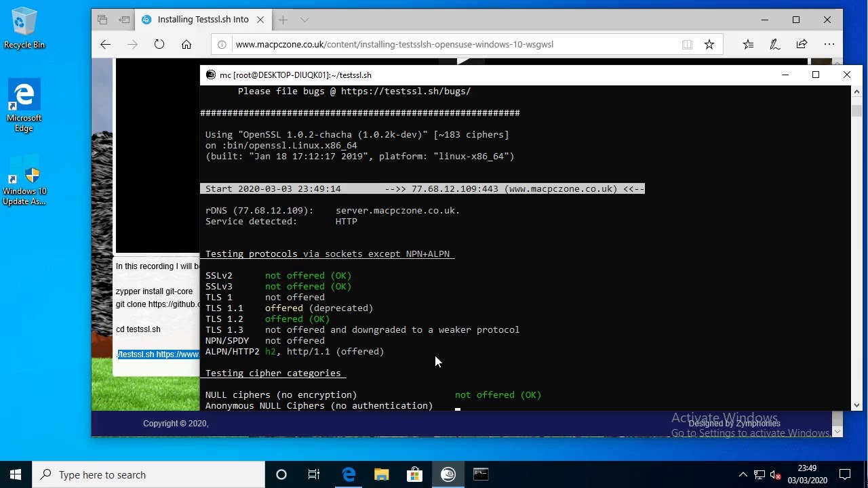
Task: Minimize the terminal window
Action: [x=785, y=75]
